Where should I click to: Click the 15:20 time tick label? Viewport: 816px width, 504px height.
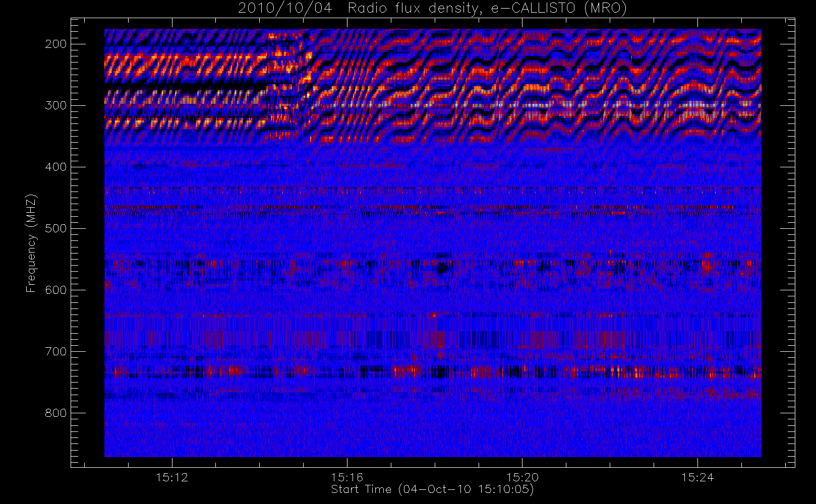(522, 477)
